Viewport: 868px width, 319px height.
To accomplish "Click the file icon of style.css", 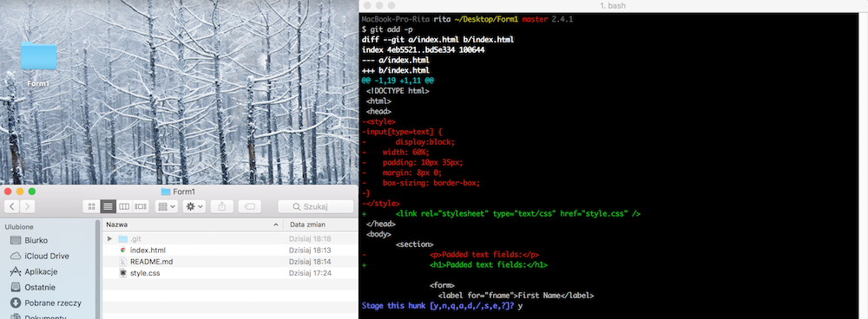I will [123, 273].
